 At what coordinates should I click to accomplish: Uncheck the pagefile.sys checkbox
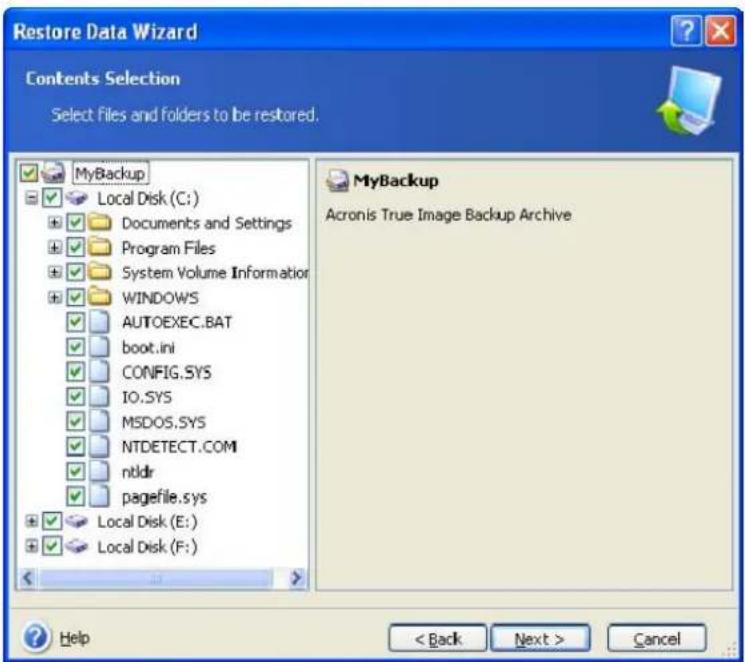(76, 497)
